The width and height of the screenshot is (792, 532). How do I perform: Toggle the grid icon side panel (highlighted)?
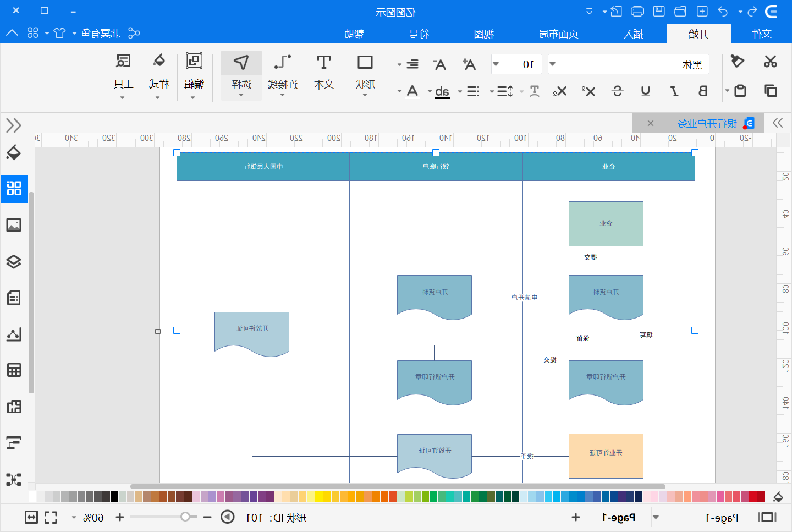[x=14, y=189]
